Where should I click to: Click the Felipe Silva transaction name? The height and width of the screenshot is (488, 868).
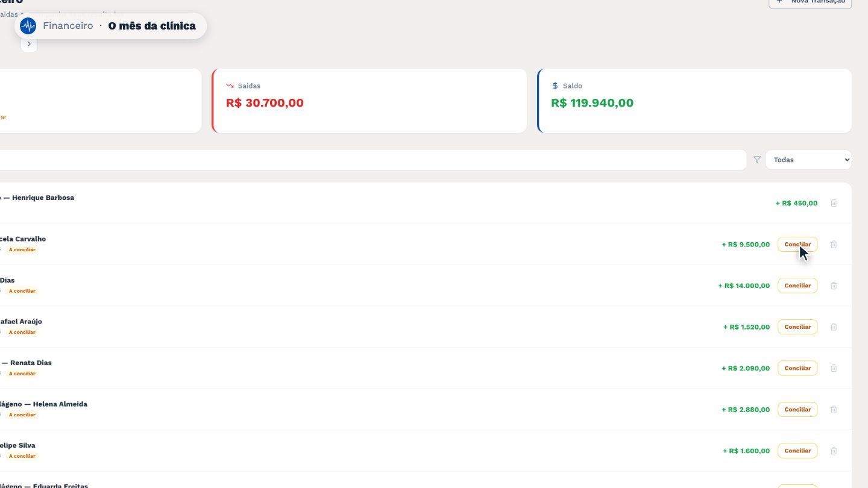click(17, 445)
